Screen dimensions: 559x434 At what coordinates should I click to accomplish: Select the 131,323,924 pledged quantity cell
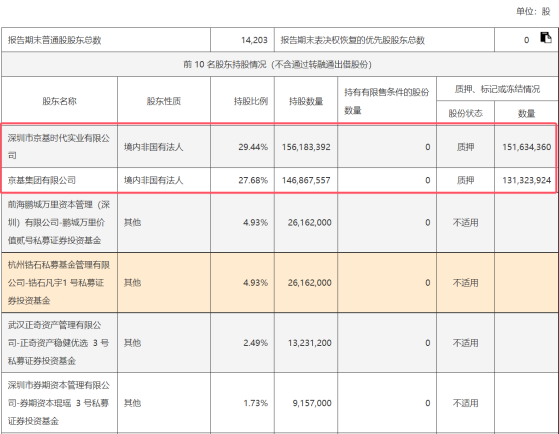pos(525,180)
